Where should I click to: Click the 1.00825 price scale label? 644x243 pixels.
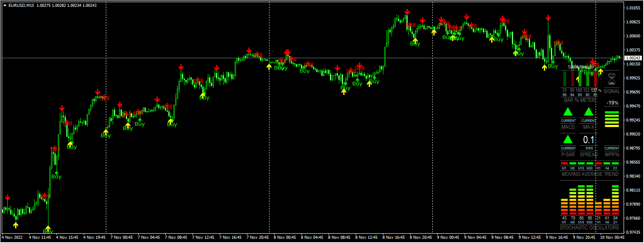(x=634, y=22)
